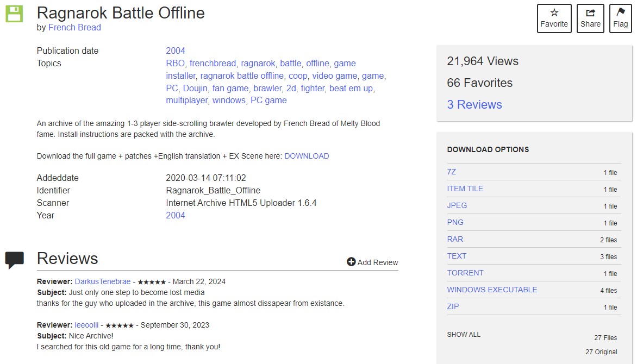
Task: Open the ITEM TILE download option
Action: tap(465, 189)
